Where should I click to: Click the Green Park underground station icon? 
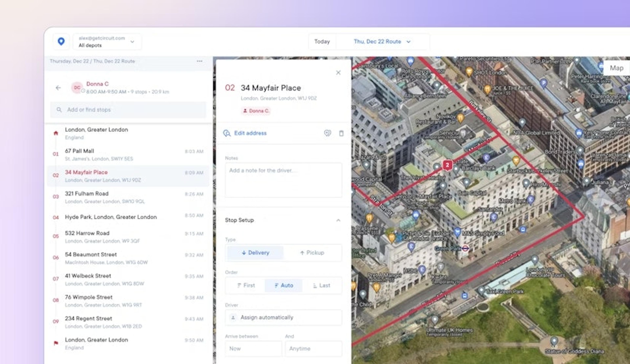(x=465, y=248)
